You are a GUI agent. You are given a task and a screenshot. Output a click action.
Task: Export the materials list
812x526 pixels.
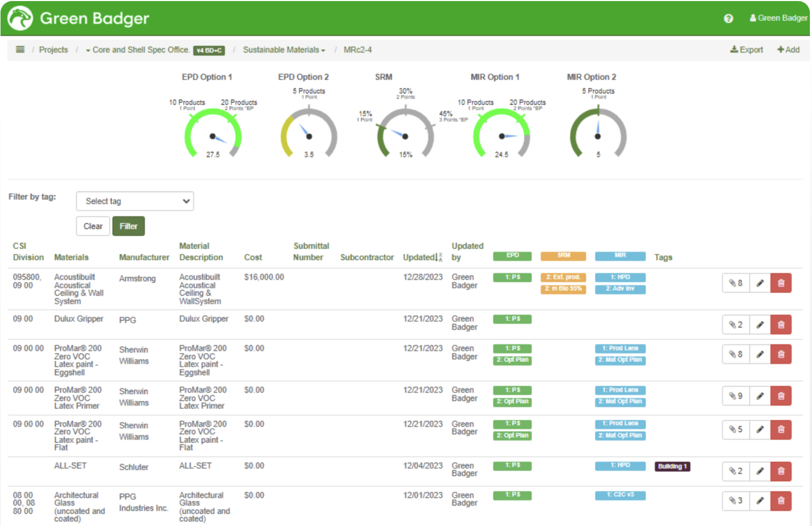[x=746, y=49]
